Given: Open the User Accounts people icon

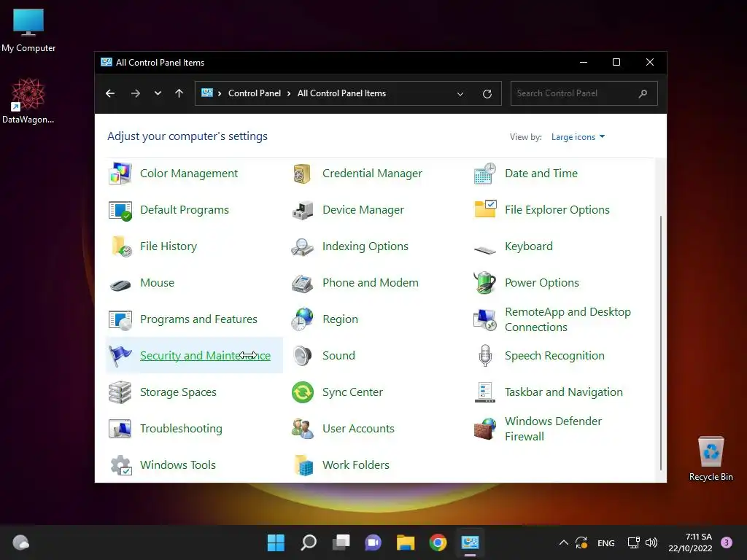Looking at the screenshot, I should [302, 429].
